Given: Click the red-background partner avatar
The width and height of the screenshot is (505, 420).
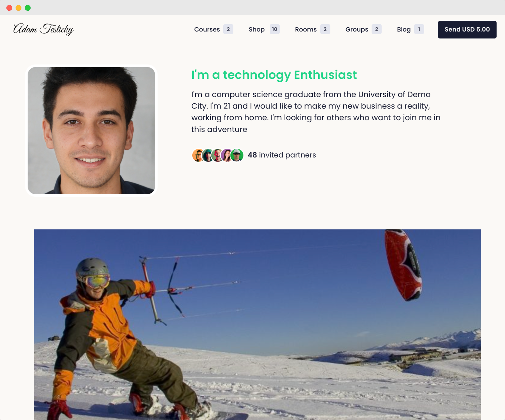Looking at the screenshot, I should 217,155.
